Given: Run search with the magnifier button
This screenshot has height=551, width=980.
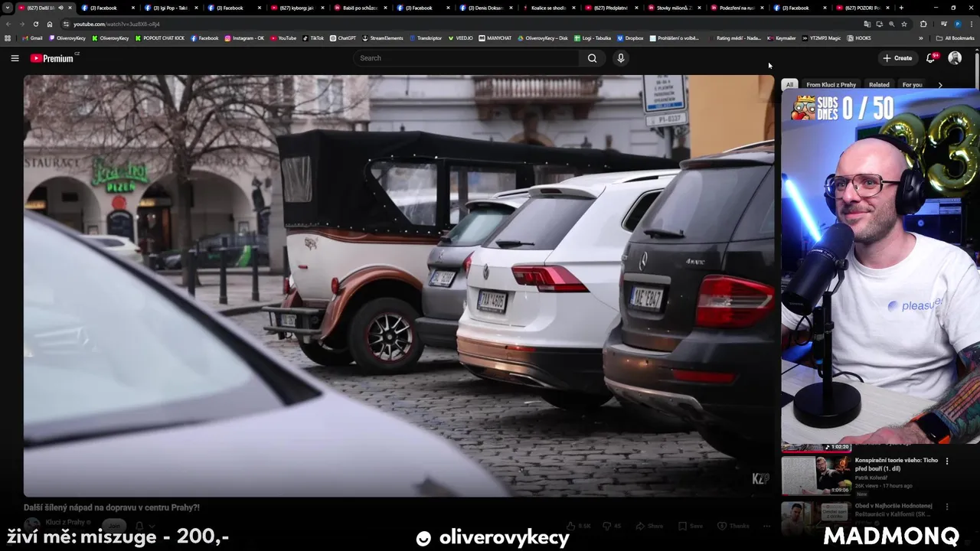Looking at the screenshot, I should pyautogui.click(x=592, y=58).
